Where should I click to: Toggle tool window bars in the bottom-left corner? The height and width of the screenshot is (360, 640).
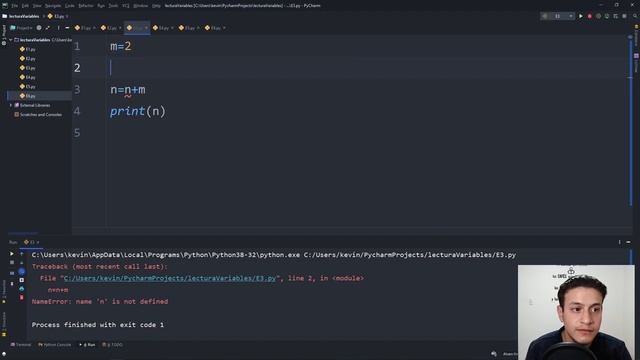coord(4,355)
